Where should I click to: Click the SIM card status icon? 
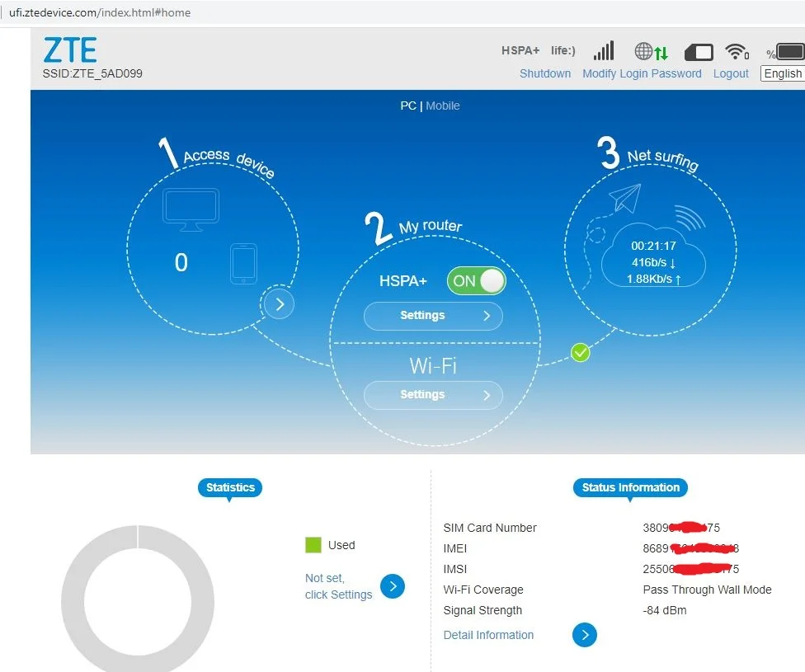699,52
